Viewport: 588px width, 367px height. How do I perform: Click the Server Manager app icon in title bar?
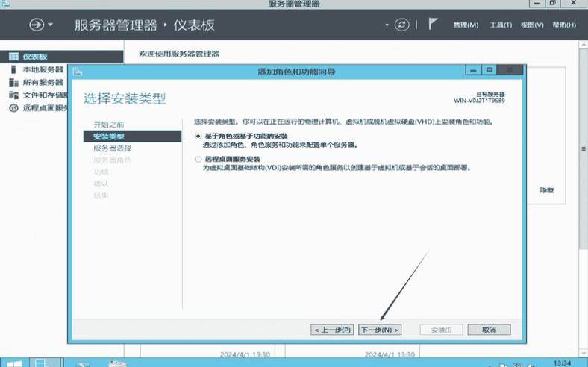(5, 4)
